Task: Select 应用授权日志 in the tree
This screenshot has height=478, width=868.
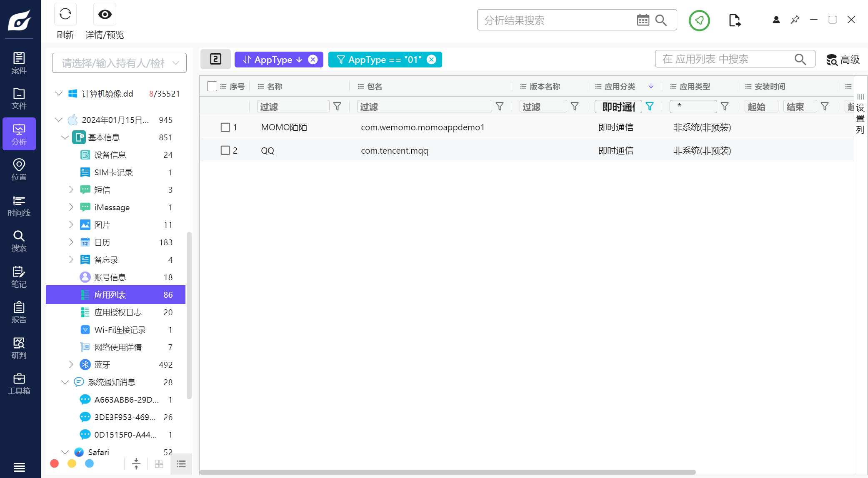Action: (118, 312)
